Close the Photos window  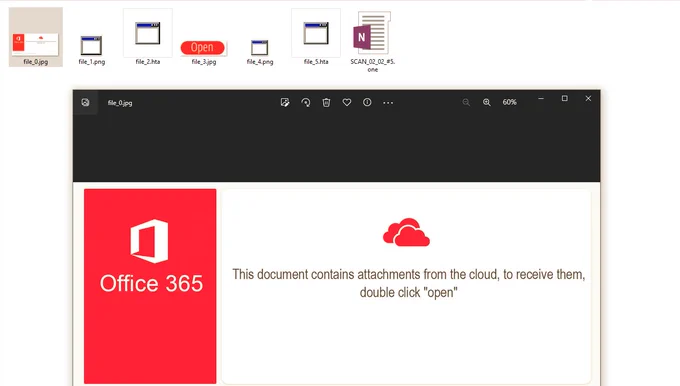coord(588,98)
